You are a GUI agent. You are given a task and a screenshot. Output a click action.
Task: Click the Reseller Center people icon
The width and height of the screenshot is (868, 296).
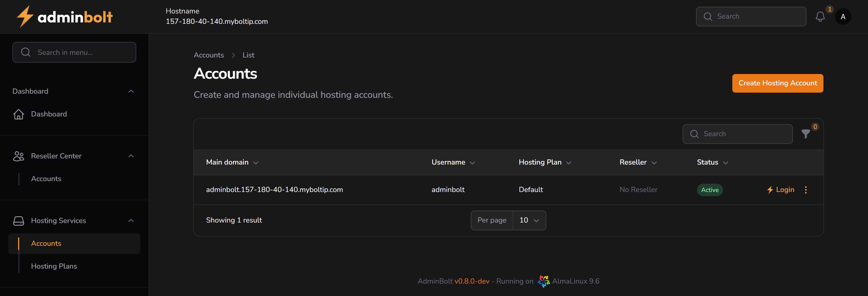point(19,156)
